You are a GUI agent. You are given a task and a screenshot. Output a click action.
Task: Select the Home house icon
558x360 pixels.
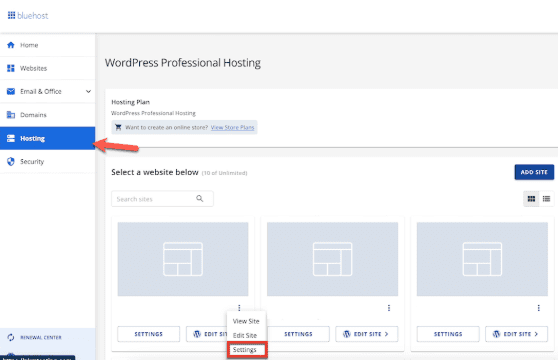11,45
